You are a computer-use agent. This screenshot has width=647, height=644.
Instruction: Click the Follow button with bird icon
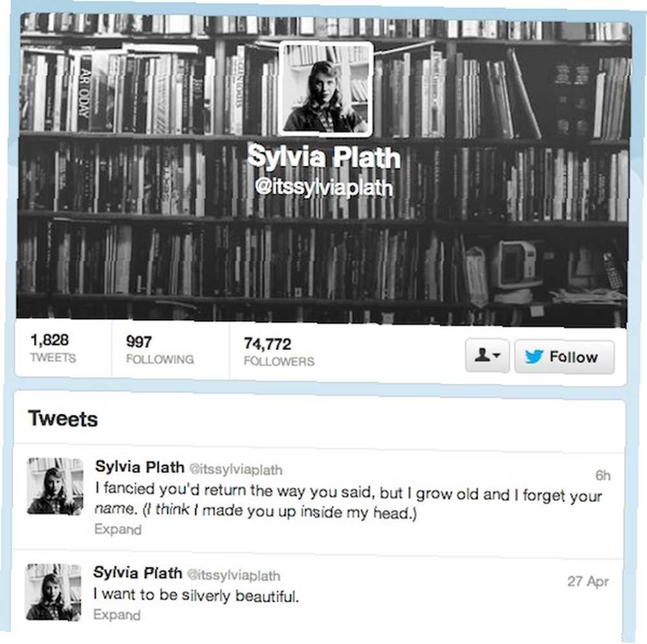tap(564, 357)
